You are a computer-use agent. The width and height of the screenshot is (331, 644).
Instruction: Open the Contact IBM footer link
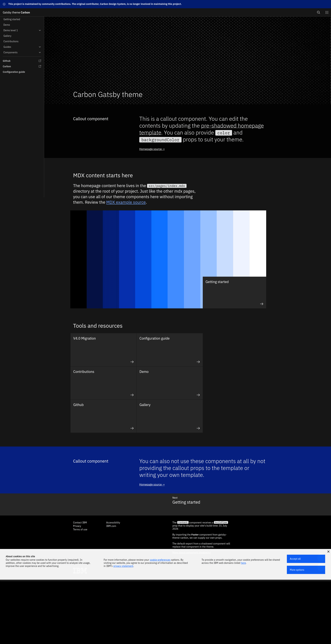(x=80, y=523)
